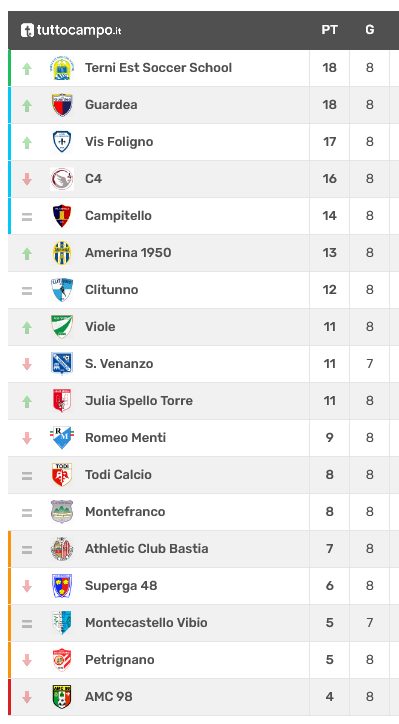The width and height of the screenshot is (399, 724).
Task: Open the Montecastello Vibio team link
Action: point(146,622)
